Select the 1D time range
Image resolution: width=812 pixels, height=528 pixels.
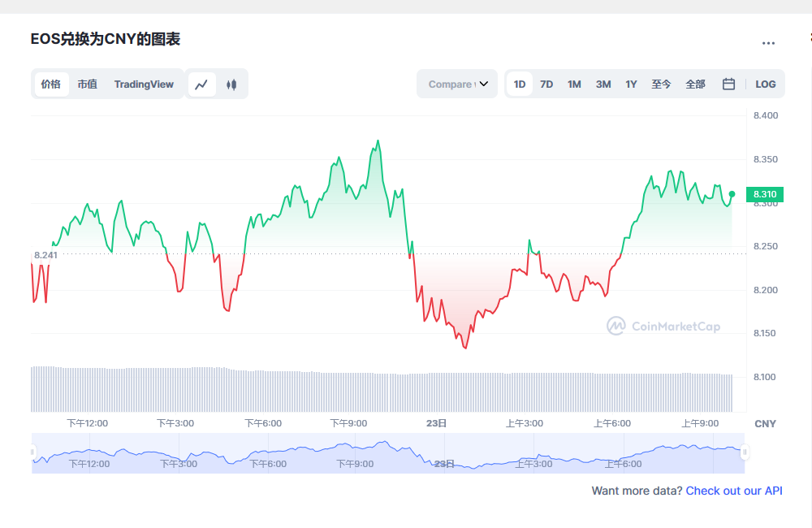(520, 84)
